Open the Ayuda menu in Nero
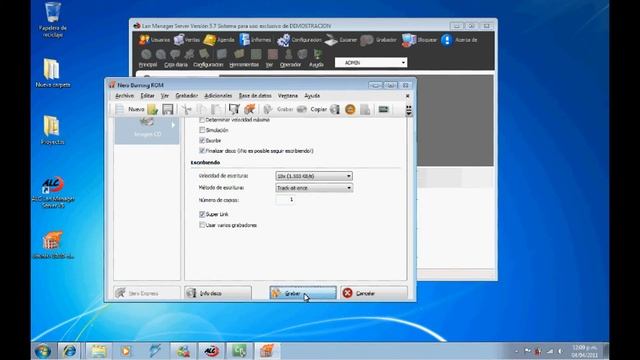 [x=312, y=96]
